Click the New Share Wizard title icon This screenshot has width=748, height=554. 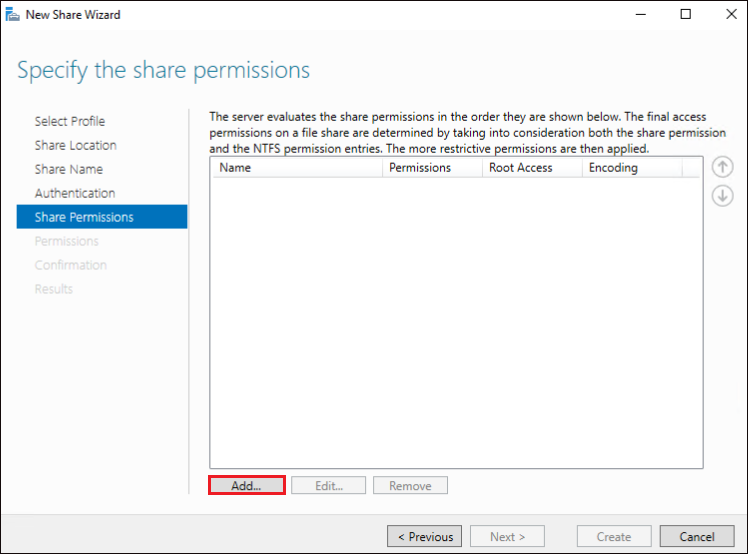click(12, 15)
